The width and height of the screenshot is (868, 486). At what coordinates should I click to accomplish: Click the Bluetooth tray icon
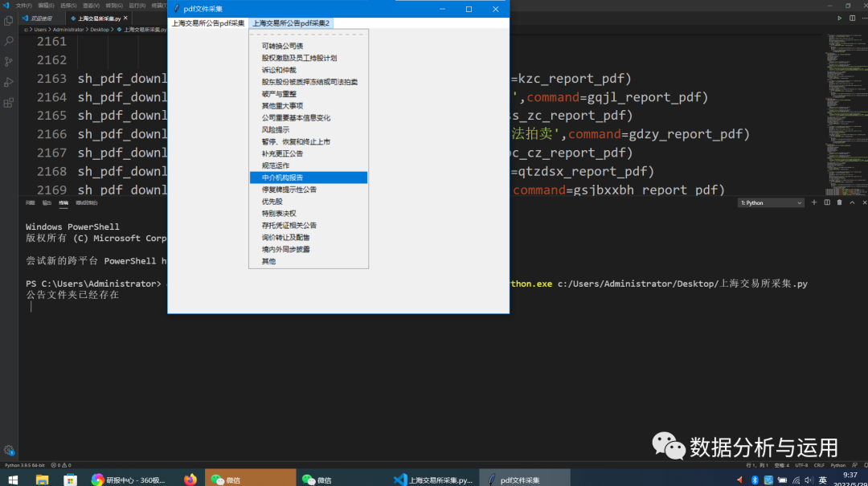coord(755,480)
